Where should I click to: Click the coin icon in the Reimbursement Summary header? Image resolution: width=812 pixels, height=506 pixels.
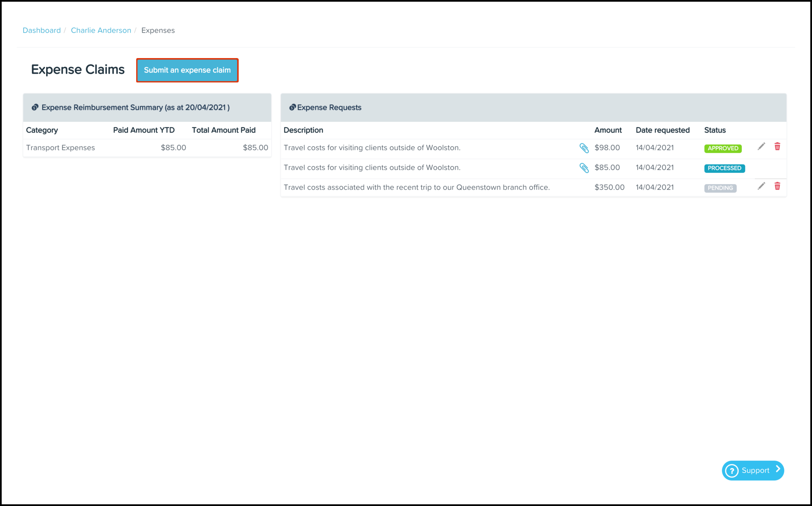(x=35, y=107)
